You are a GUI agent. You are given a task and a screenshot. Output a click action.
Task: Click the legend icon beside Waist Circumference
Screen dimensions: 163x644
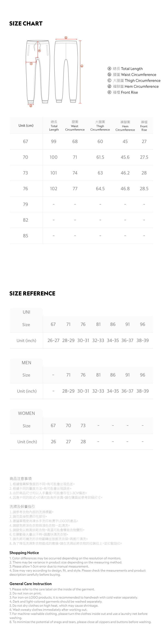pos(109,74)
